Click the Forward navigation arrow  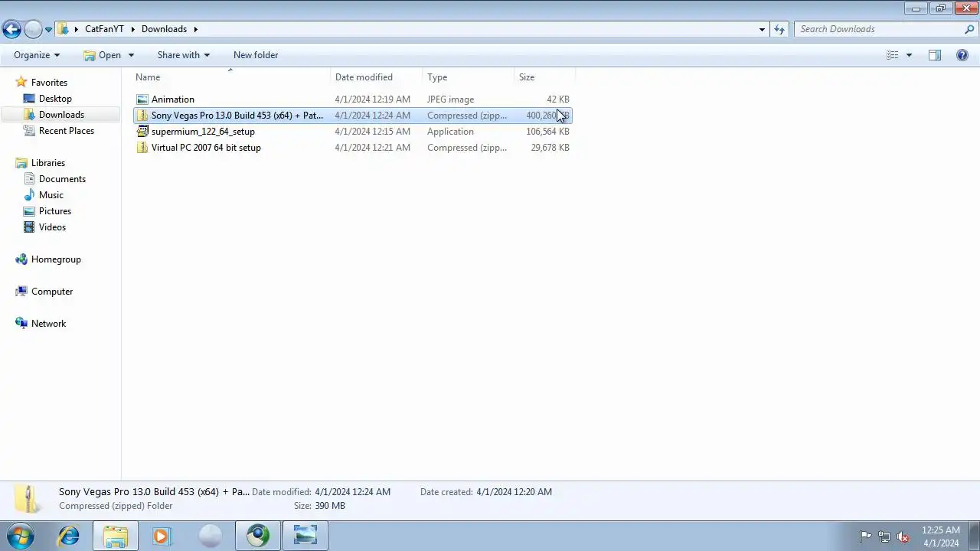pyautogui.click(x=33, y=29)
